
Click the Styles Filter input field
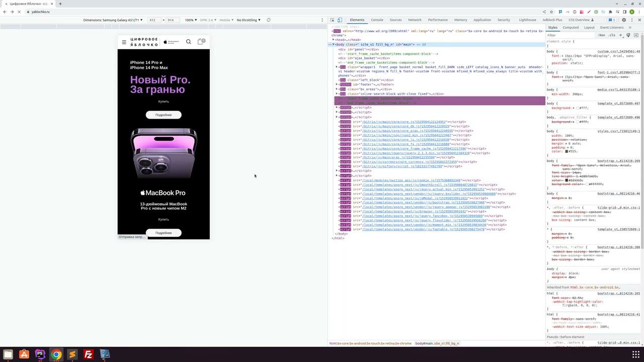(571, 35)
